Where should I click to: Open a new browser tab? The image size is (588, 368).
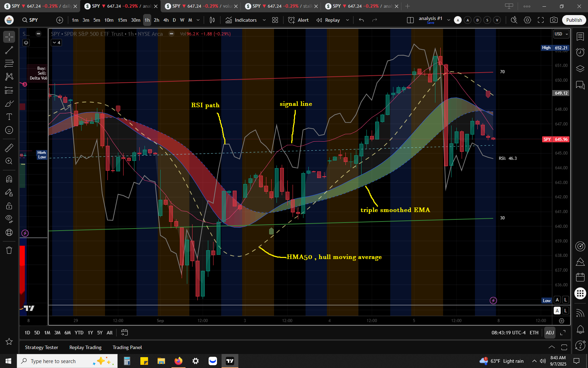click(x=408, y=6)
